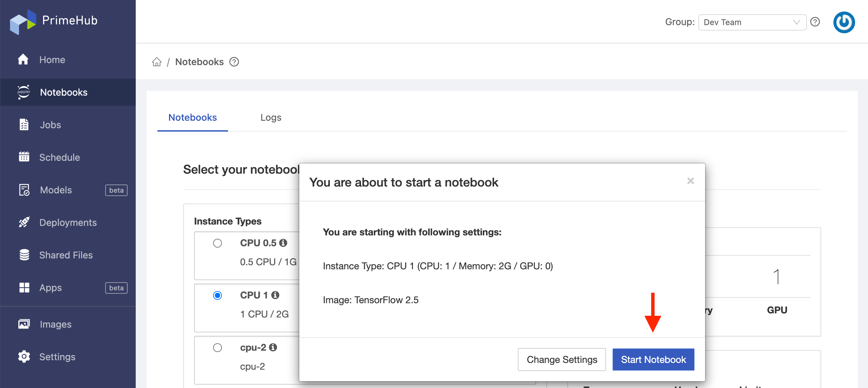Screen dimensions: 868x388
Task: Click the '1 CPU / 2G' description text
Action: click(264, 314)
